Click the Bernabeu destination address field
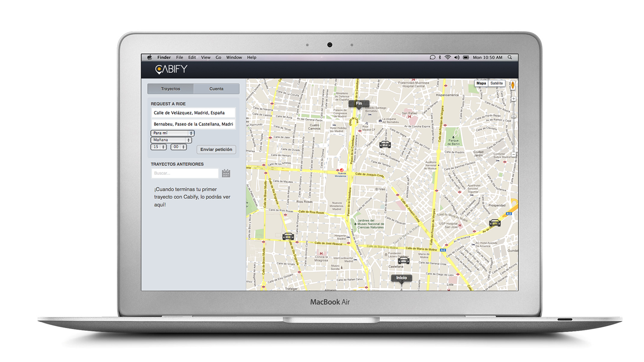 (193, 124)
